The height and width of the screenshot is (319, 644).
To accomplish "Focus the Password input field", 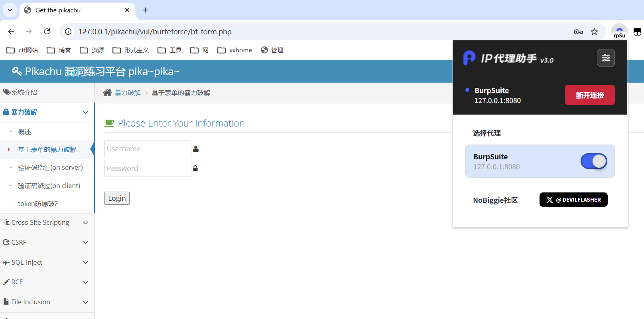I will coord(148,168).
